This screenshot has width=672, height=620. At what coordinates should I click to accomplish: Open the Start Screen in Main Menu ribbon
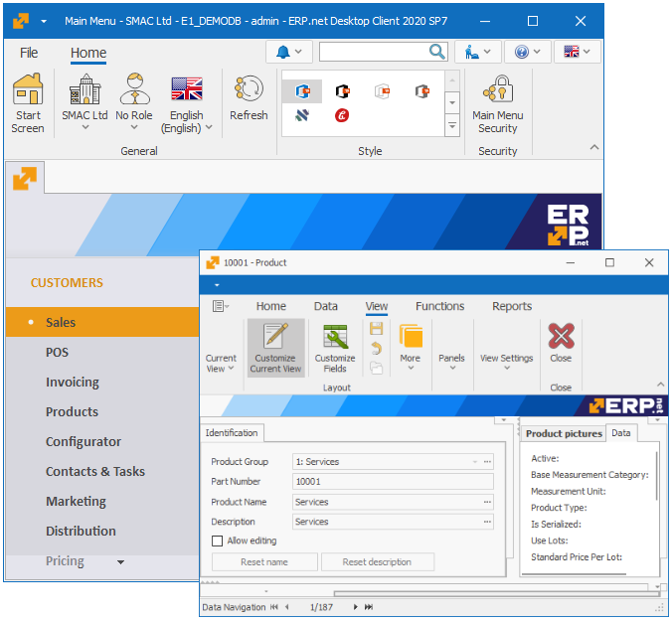point(28,103)
